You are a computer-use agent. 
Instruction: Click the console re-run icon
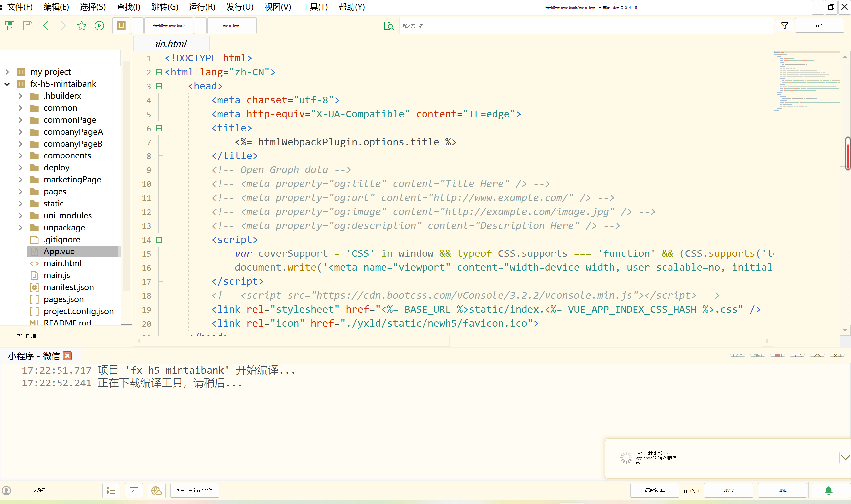click(x=738, y=355)
